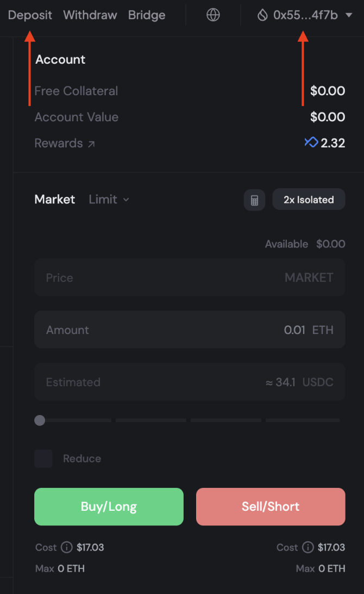364x594 pixels.
Task: Click the globe language icon
Action: tap(214, 15)
